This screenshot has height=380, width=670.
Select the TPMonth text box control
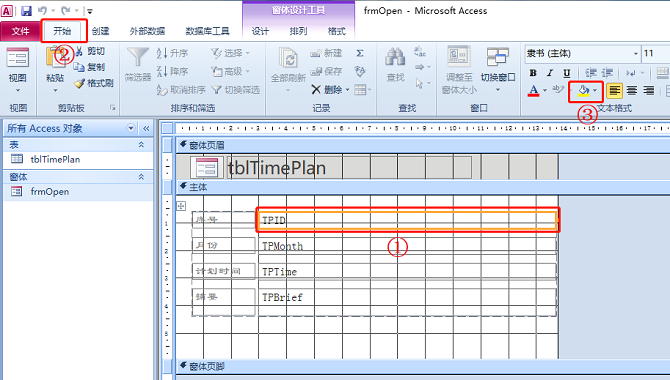point(408,246)
